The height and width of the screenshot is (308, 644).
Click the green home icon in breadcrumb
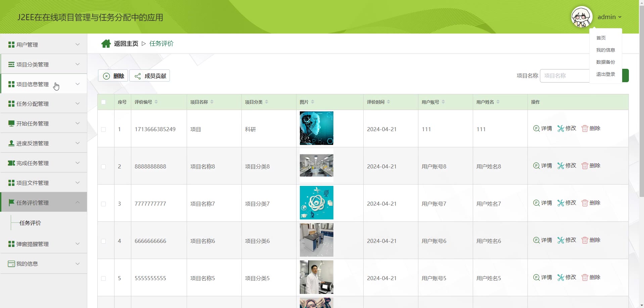pyautogui.click(x=106, y=44)
